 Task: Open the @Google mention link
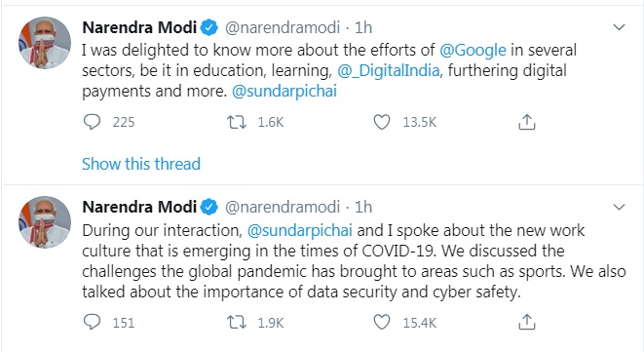pyautogui.click(x=473, y=50)
